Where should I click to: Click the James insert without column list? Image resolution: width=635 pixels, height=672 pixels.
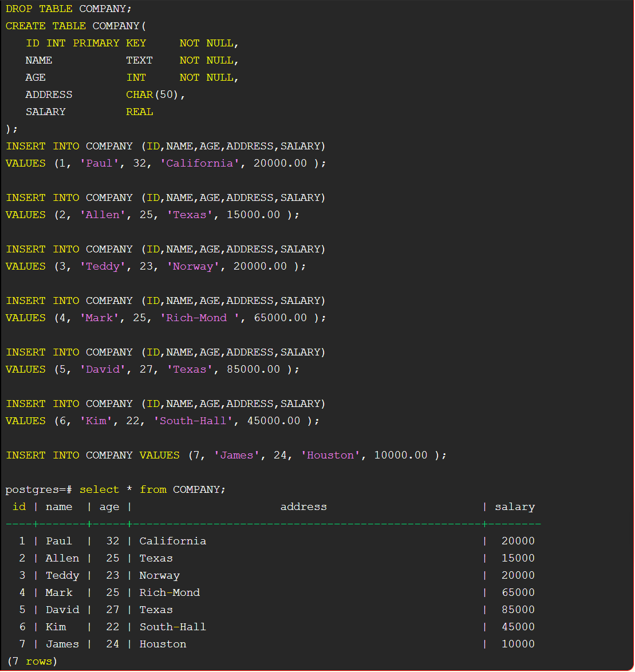226,455
